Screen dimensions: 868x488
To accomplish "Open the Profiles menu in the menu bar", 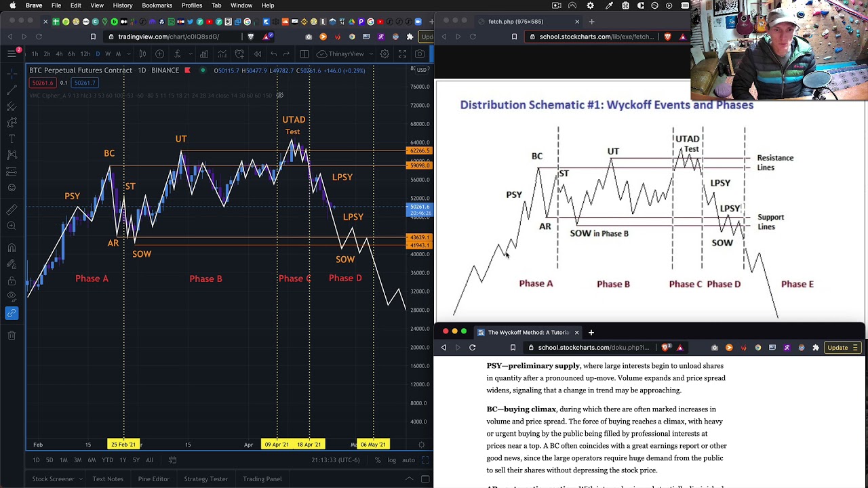I will click(x=192, y=5).
